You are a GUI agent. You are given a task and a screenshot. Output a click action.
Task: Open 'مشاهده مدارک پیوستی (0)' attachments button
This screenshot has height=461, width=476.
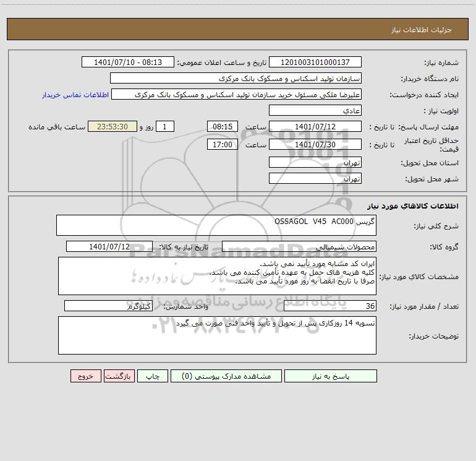click(226, 376)
